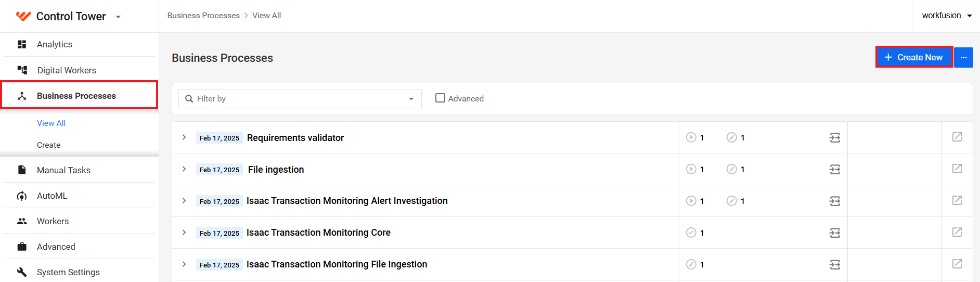Open Digital Workers menu item
The height and width of the screenshot is (282, 980).
[x=67, y=70]
